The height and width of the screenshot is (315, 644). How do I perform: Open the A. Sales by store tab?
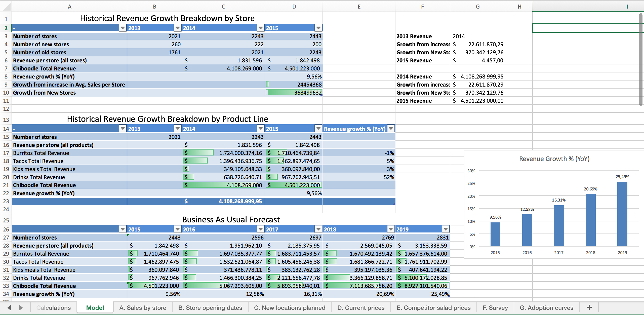[143, 308]
